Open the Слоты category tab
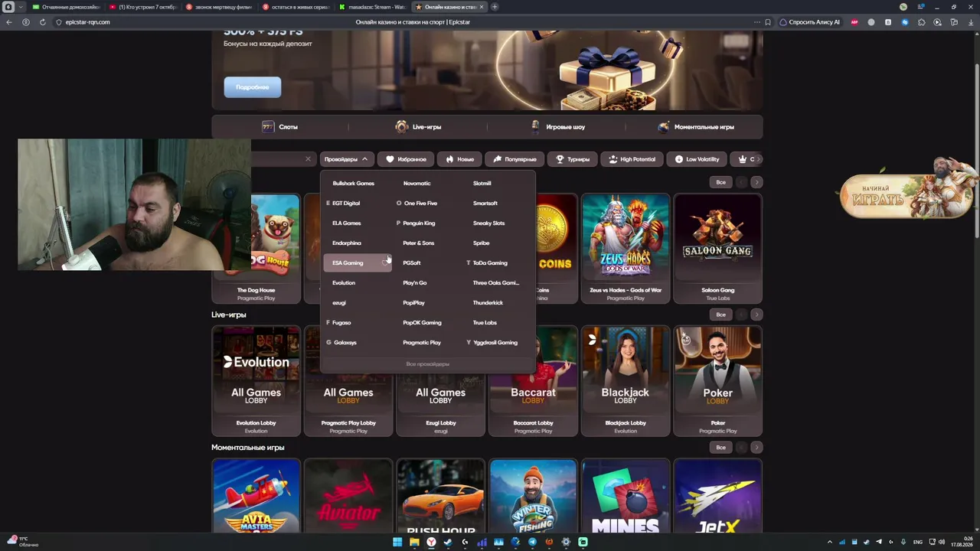980x551 pixels. (x=280, y=127)
